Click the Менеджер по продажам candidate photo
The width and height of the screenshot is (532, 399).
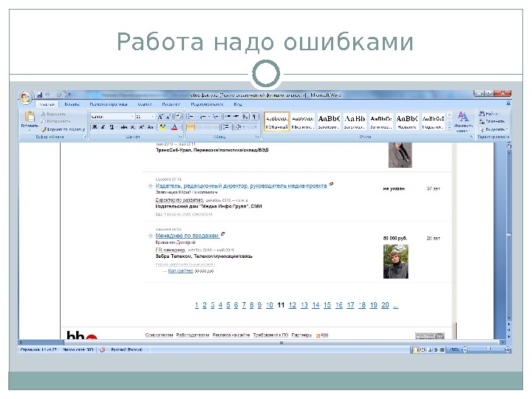coord(396,262)
